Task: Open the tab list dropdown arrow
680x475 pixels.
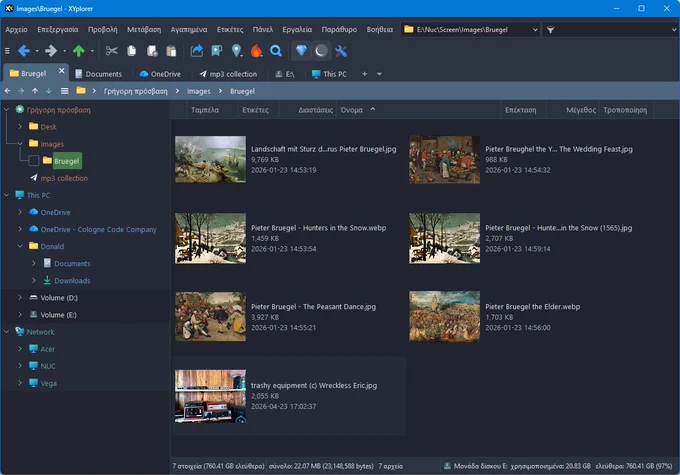Action: click(x=379, y=74)
